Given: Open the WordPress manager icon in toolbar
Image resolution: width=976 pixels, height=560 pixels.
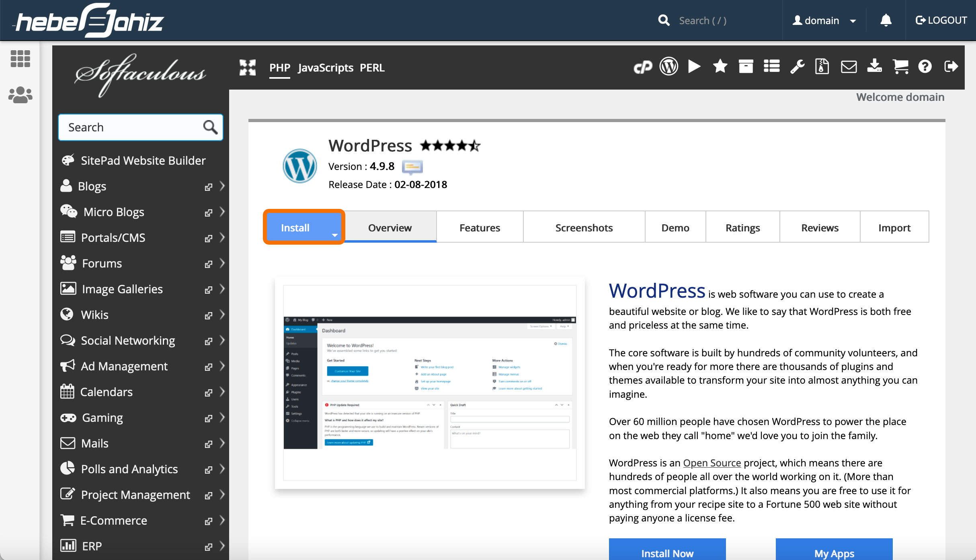Looking at the screenshot, I should pos(668,67).
